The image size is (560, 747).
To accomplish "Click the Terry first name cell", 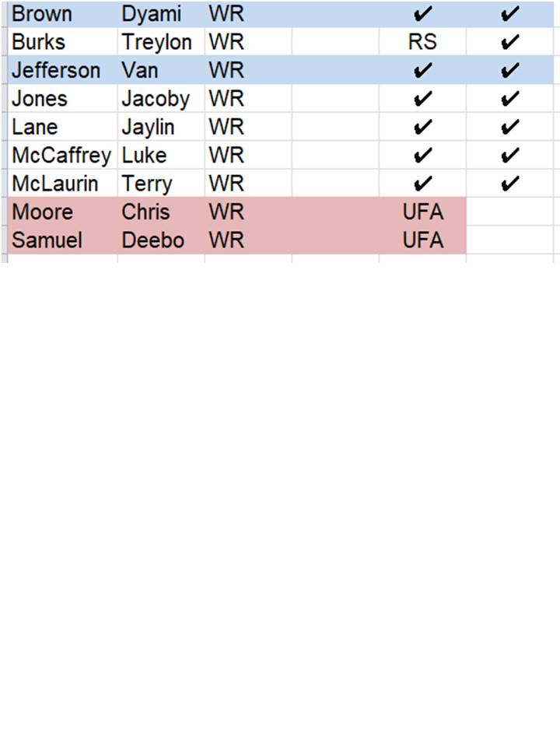I will coord(147,184).
